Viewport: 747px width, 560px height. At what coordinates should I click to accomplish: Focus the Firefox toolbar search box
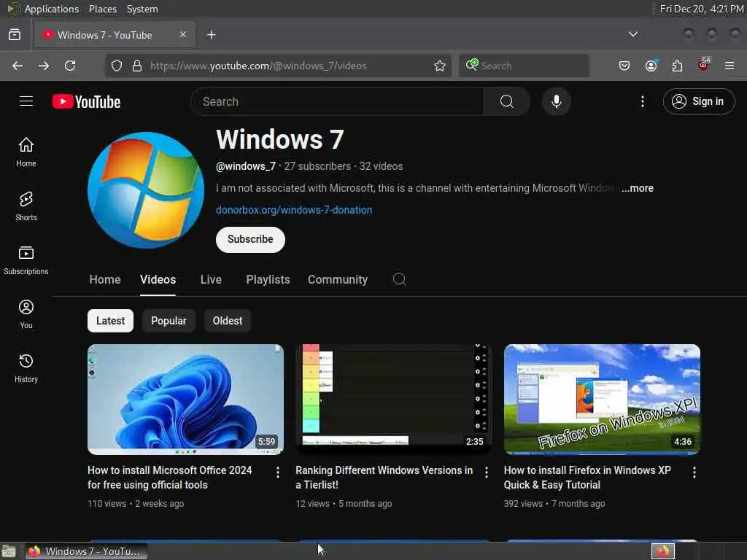click(524, 66)
